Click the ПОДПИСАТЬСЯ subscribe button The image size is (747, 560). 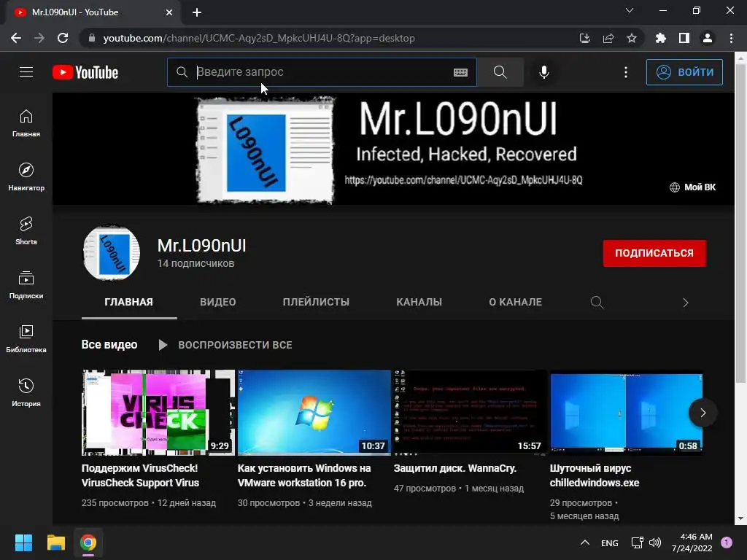654,253
